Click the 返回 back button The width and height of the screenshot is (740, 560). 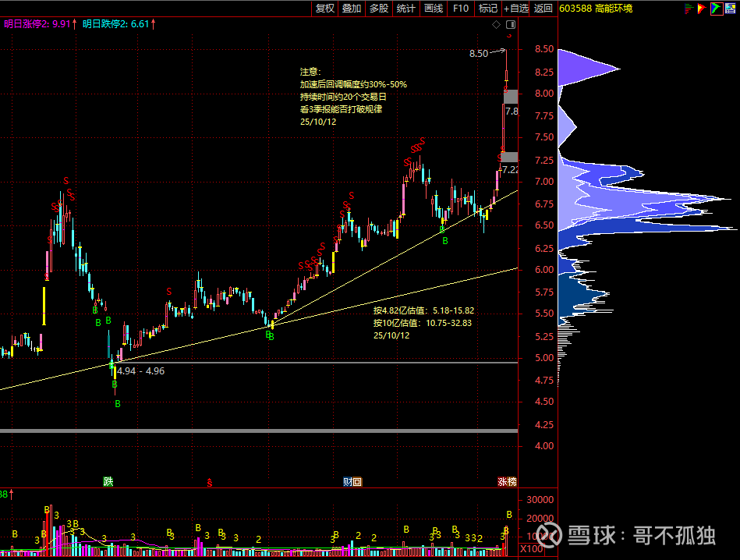543,8
